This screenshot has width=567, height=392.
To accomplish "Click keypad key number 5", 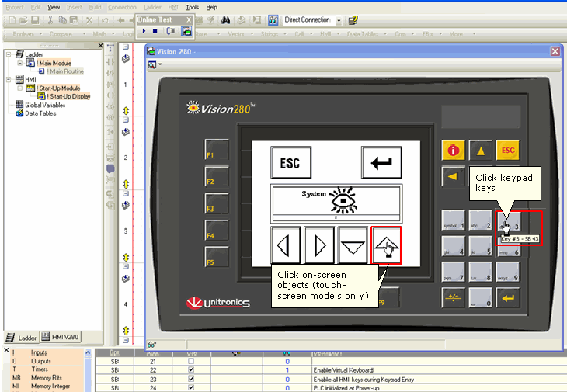I will [481, 246].
